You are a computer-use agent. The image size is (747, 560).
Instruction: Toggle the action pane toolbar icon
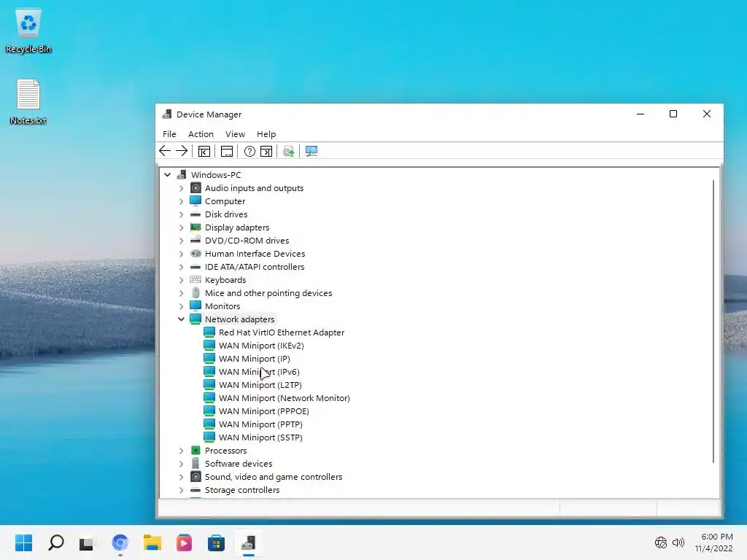[x=266, y=152]
